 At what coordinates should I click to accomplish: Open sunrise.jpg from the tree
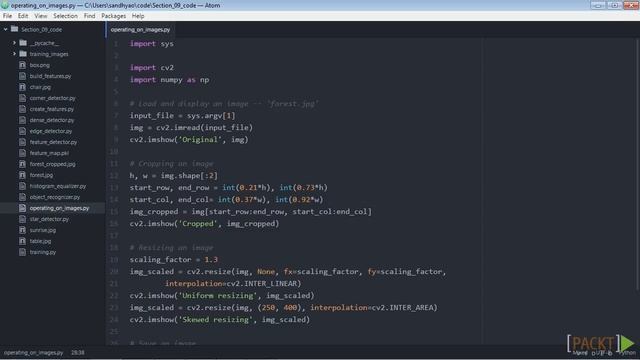[43, 231]
